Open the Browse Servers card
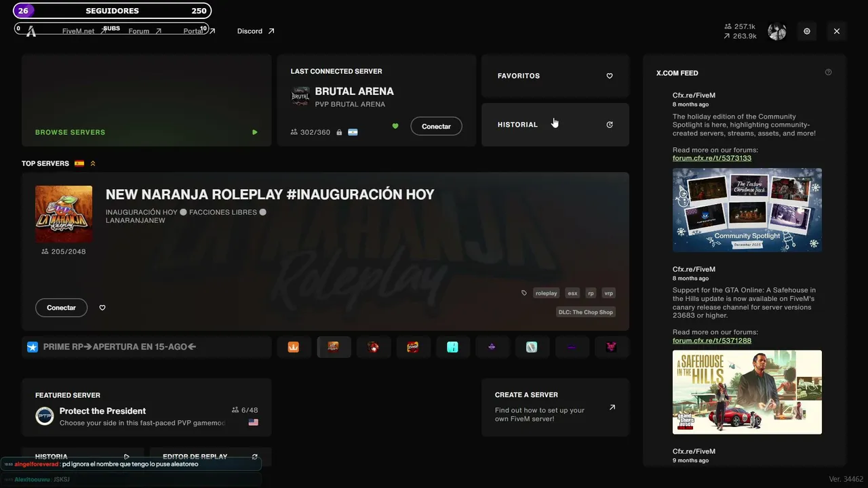The width and height of the screenshot is (868, 488). 146,100
